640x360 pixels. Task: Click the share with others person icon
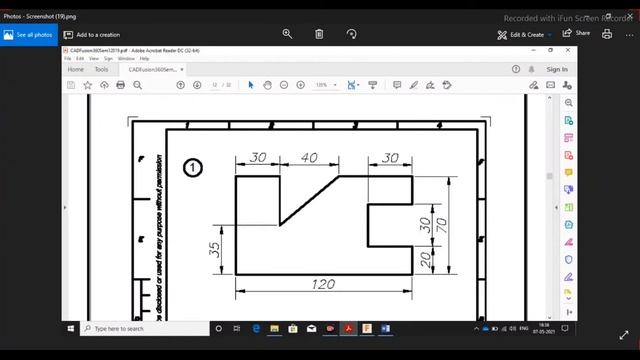point(567,85)
